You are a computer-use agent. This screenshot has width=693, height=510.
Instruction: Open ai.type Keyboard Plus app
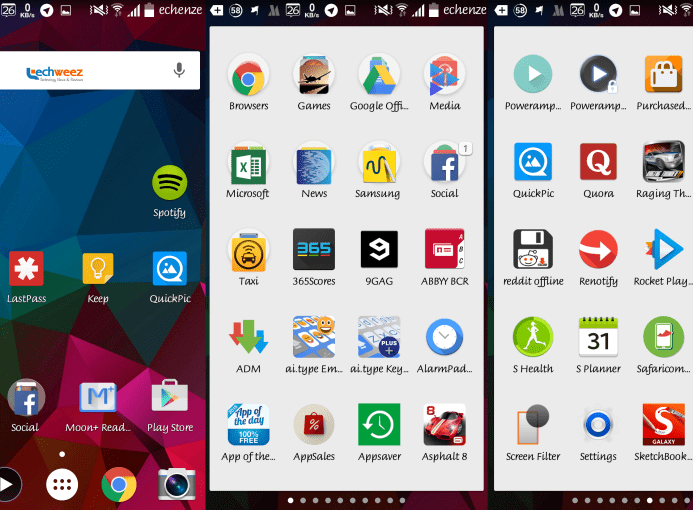[x=379, y=336]
